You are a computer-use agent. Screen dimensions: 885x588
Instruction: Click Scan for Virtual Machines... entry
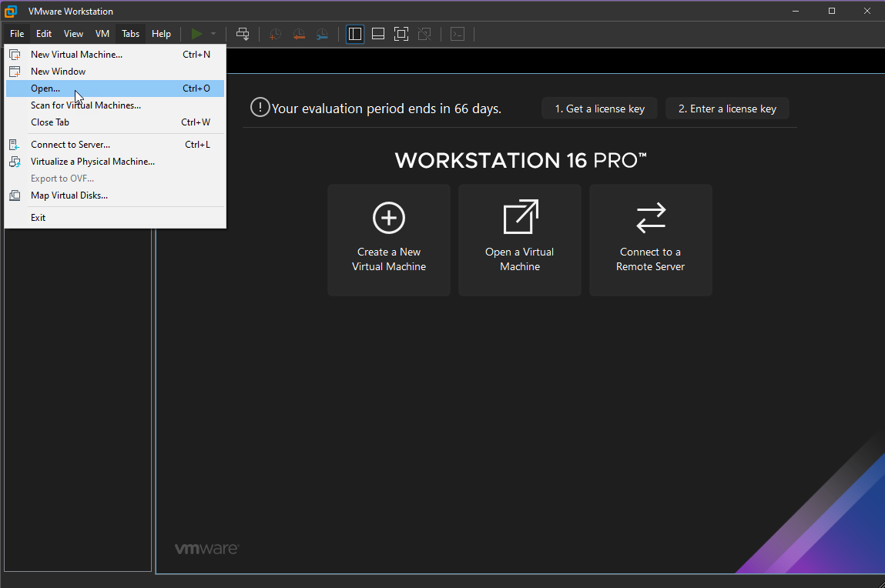coord(85,105)
